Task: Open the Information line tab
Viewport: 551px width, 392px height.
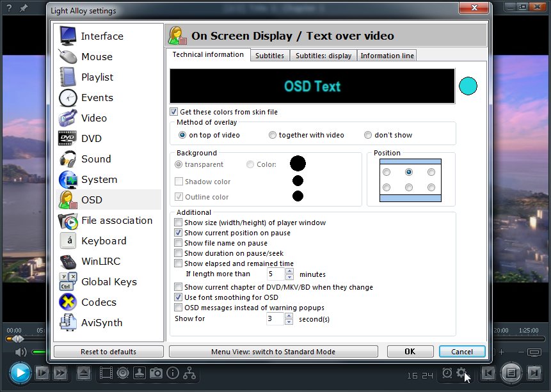Action: 387,56
